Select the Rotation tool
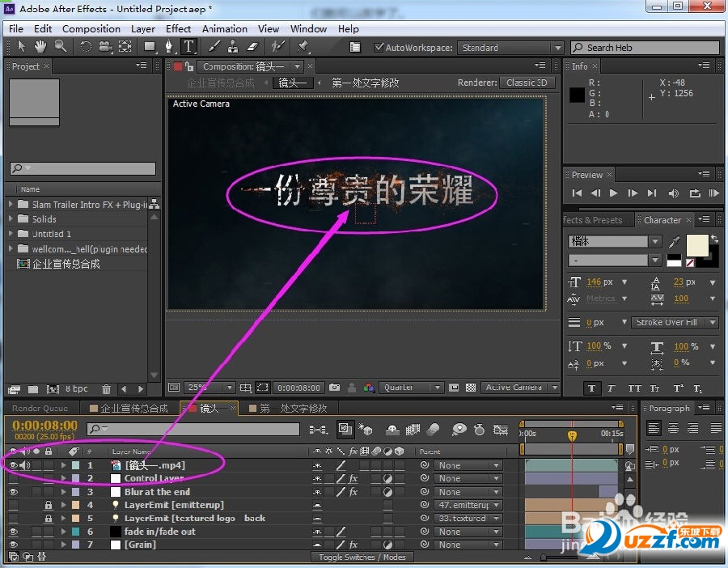This screenshot has width=728, height=568. tap(86, 46)
